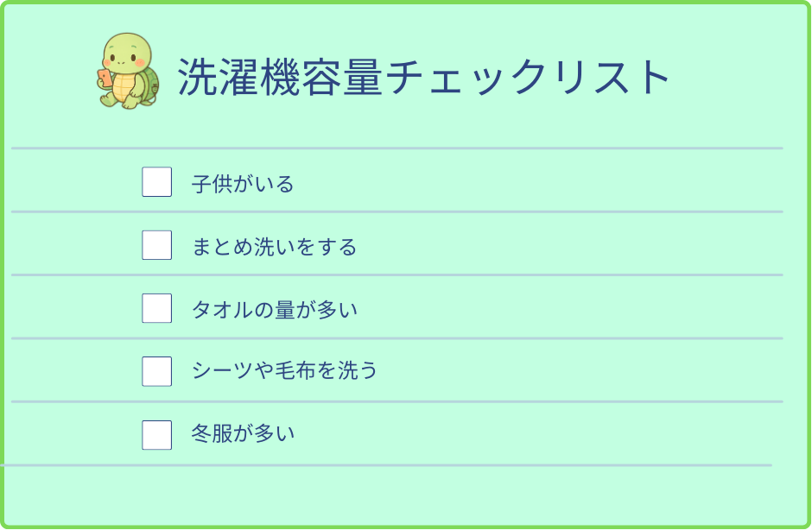
Task: Toggle the シーツや毛布を洗う checkbox
Action: click(156, 371)
